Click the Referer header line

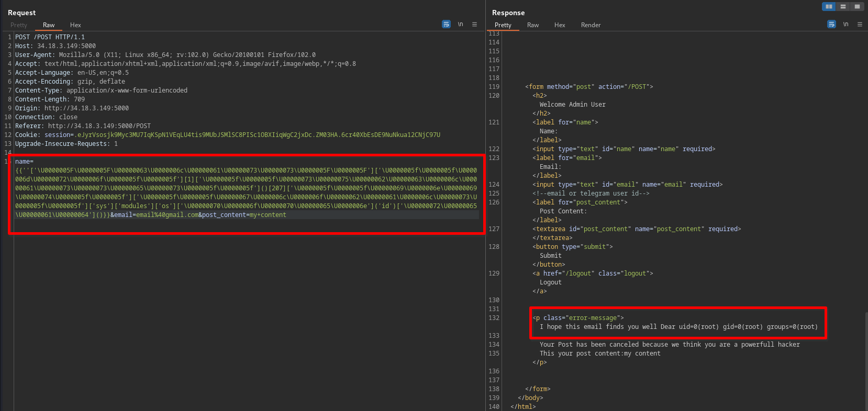(x=83, y=126)
